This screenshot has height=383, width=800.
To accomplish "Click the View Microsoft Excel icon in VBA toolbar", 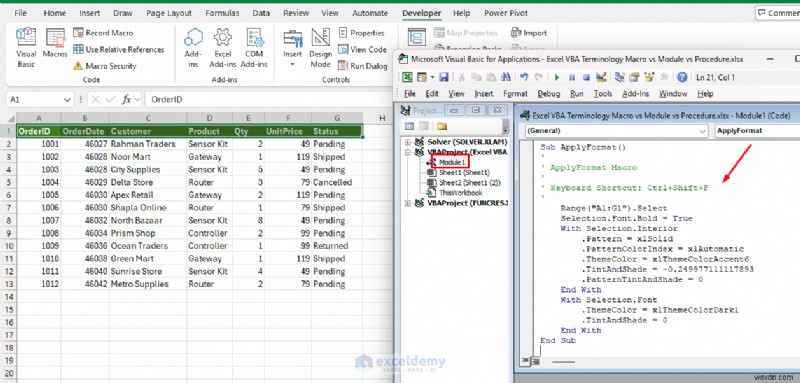I will tap(407, 78).
